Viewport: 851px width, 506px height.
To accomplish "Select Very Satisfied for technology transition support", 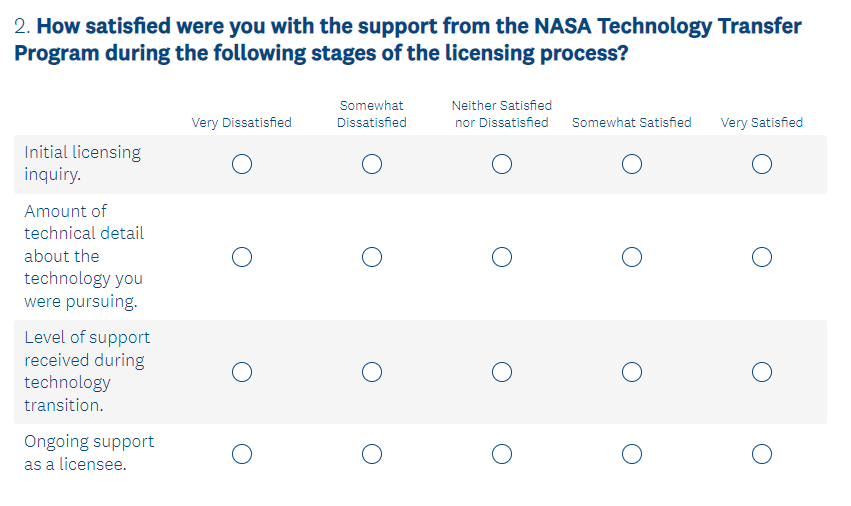I will 762,372.
